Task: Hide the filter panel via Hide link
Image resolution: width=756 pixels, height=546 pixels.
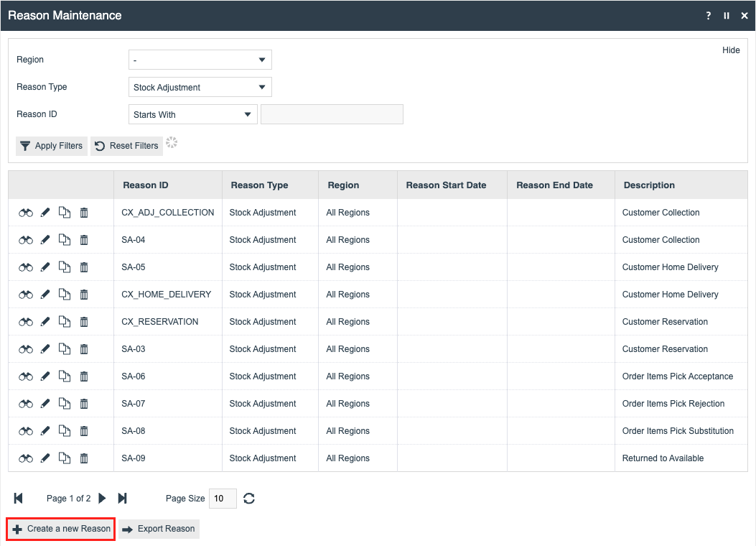Action: point(731,50)
